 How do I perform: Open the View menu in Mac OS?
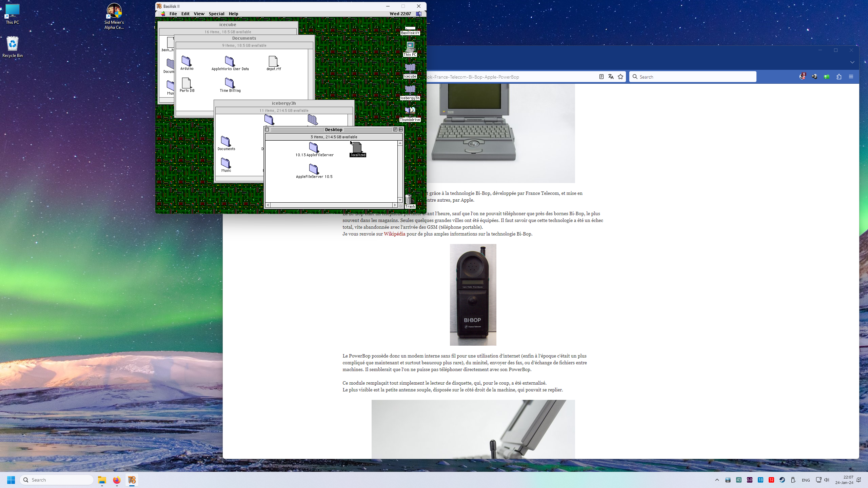click(x=199, y=14)
